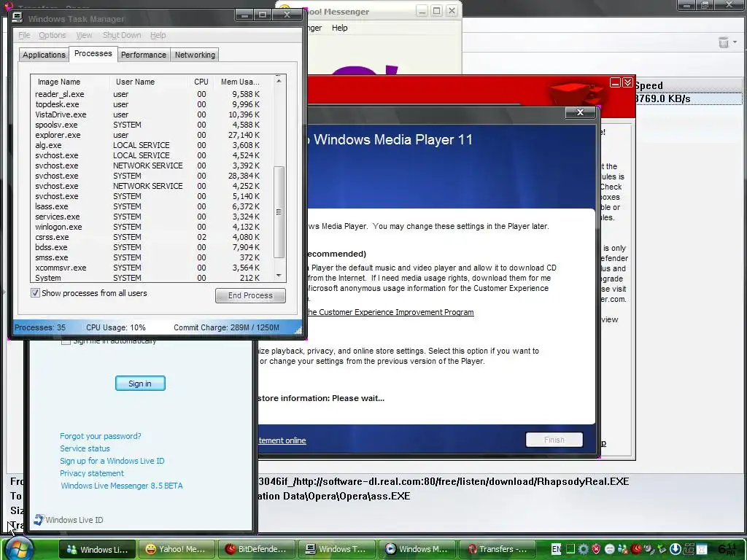Open the Forgot your password? link
This screenshot has width=747, height=560.
point(101,436)
